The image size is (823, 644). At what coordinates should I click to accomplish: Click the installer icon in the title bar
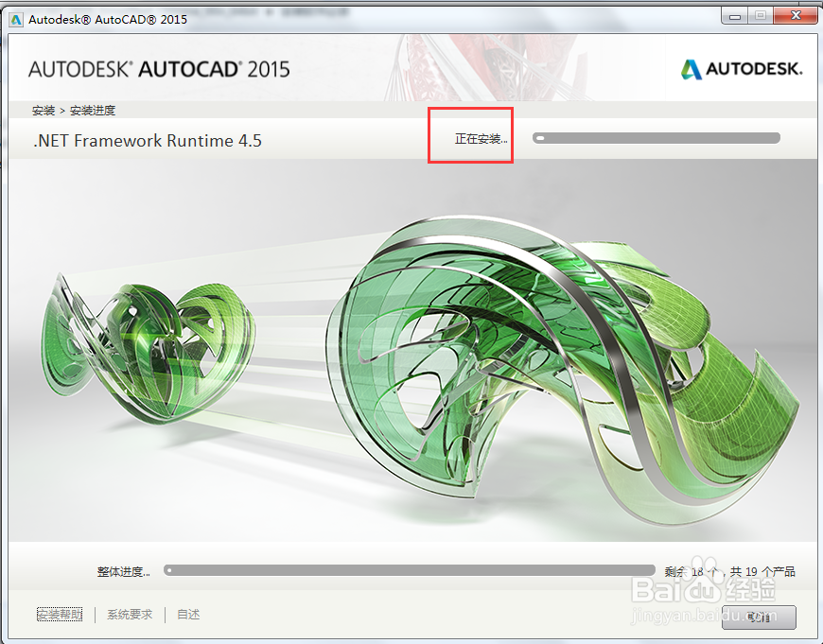coord(15,18)
